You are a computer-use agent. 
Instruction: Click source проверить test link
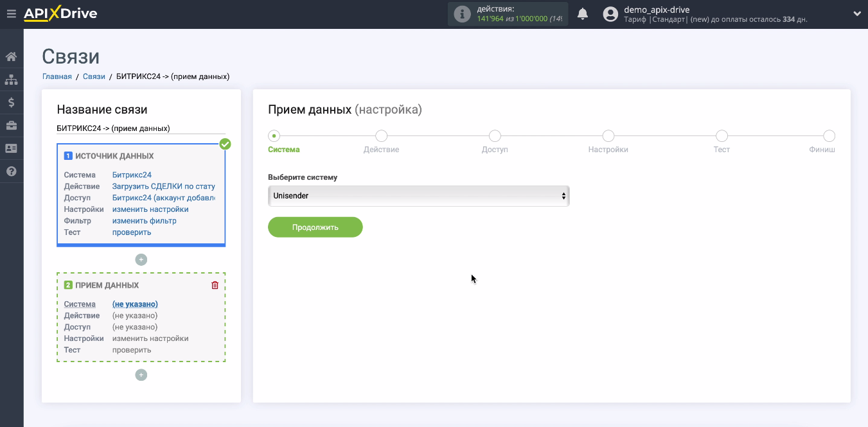click(x=132, y=232)
